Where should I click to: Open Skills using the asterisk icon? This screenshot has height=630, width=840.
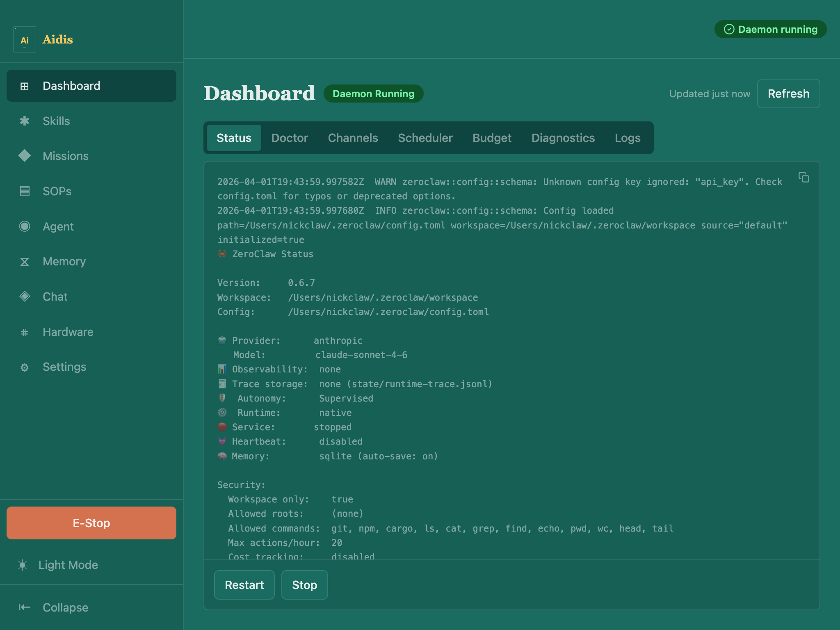[x=25, y=121]
